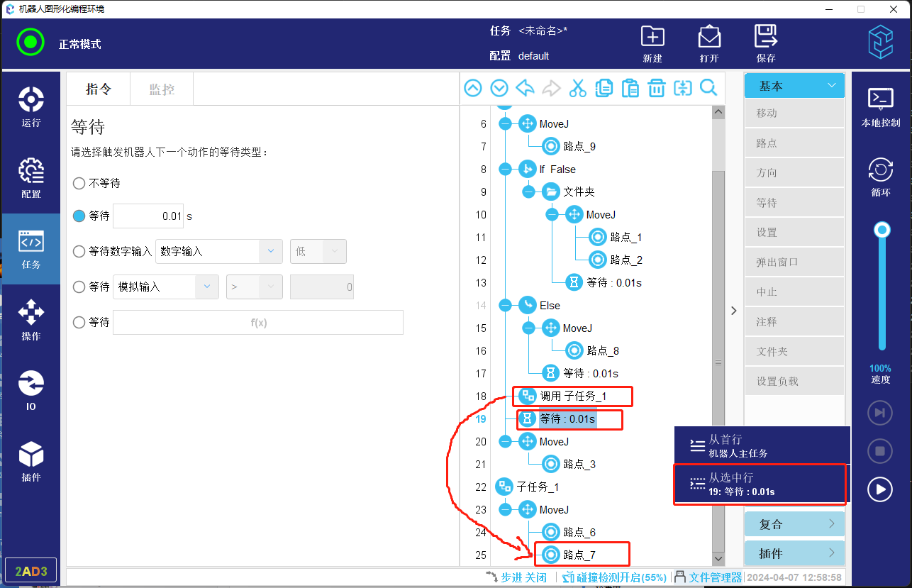Select the 等待数字输入 radio button

79,251
